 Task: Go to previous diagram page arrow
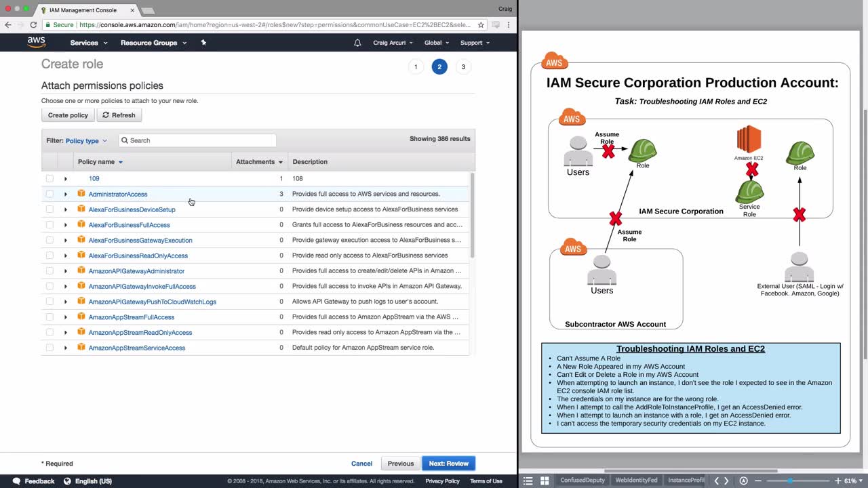point(717,481)
